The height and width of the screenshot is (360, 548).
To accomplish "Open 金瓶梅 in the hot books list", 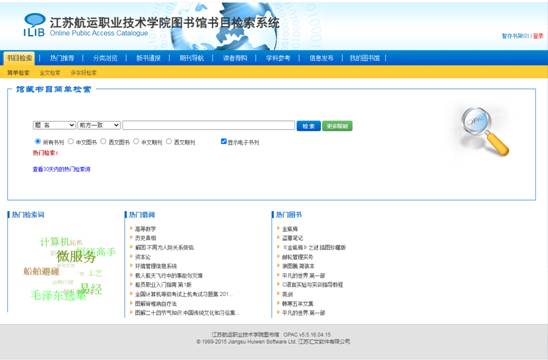I will click(x=290, y=229).
